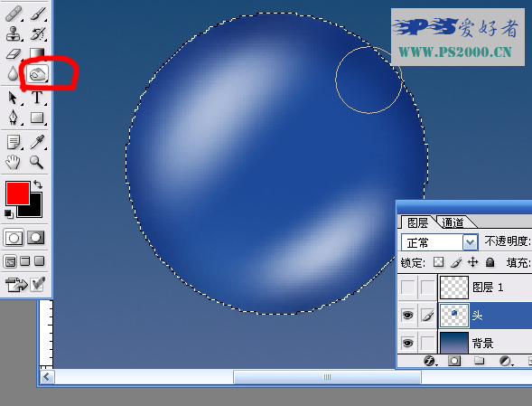Viewport: 532px width, 406px height.
Task: Choose Full Screen mode
Action: [40, 261]
